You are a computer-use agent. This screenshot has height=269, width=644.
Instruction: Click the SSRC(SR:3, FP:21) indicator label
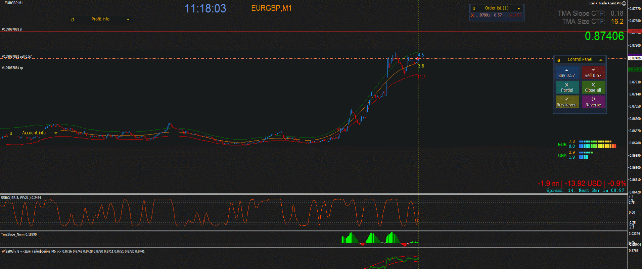coord(21,198)
